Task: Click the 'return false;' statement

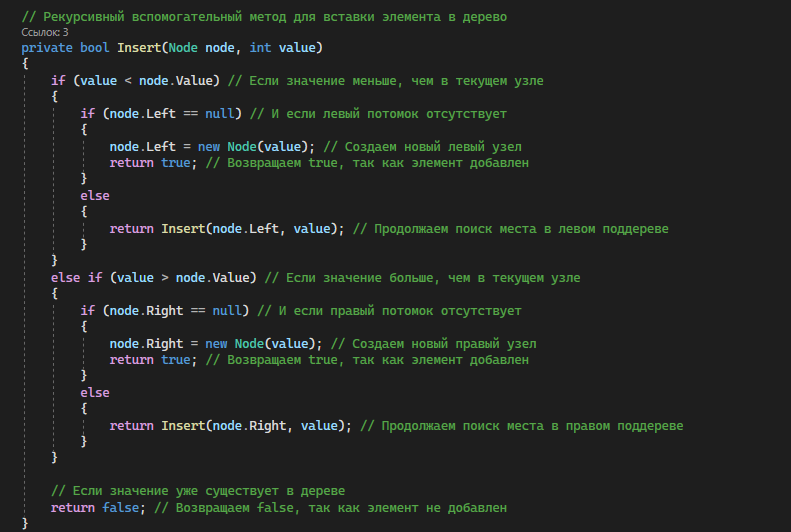Action: [98, 508]
